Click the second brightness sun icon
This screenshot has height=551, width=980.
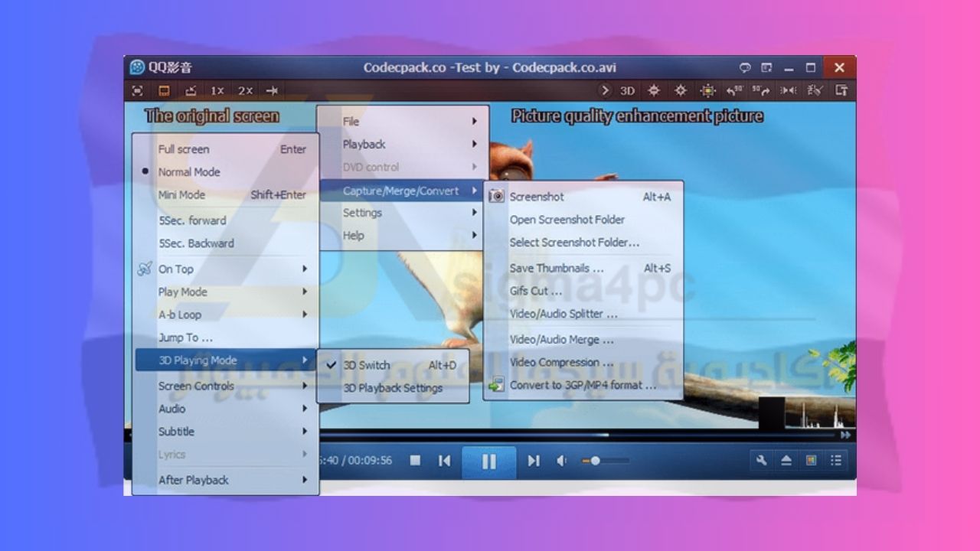[x=681, y=90]
